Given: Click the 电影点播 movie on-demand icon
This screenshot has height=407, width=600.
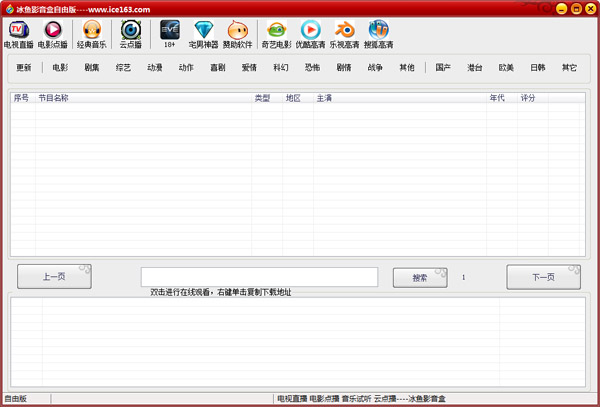Looking at the screenshot, I should click(53, 34).
